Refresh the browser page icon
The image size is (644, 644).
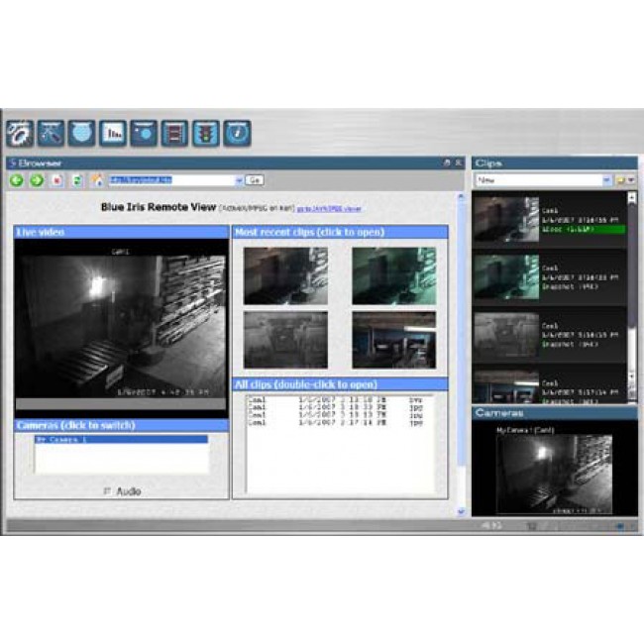pyautogui.click(x=77, y=180)
